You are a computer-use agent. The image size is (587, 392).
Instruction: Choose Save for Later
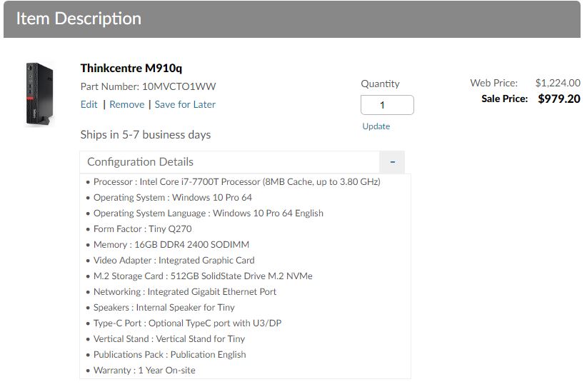click(x=185, y=104)
